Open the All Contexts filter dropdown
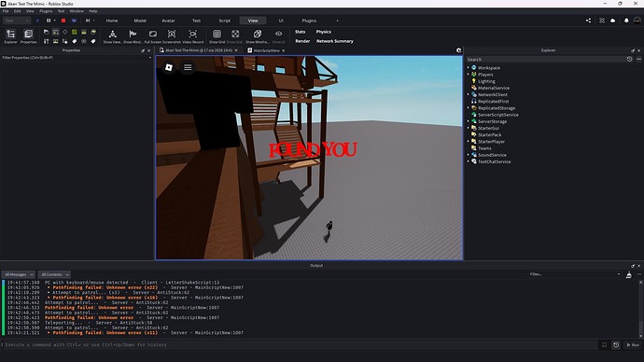Screen dimensions: 644x362 point(55,274)
